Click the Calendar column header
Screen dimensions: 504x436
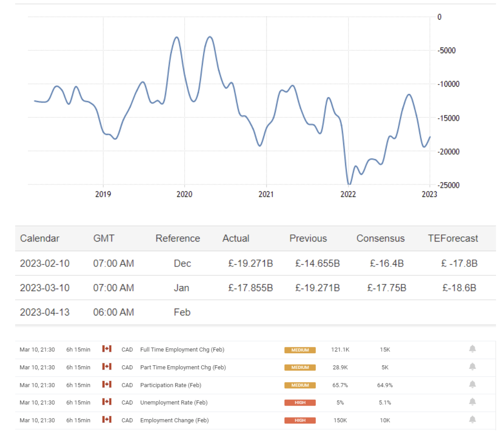click(40, 238)
